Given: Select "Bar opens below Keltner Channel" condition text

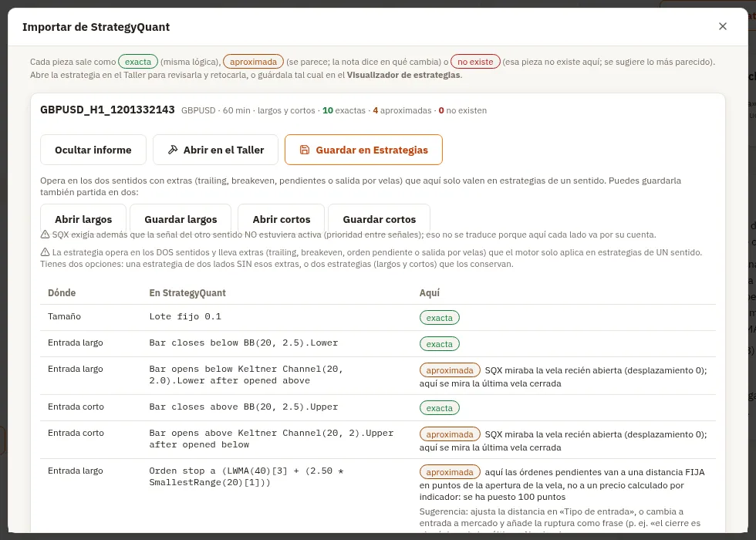Looking at the screenshot, I should [246, 375].
